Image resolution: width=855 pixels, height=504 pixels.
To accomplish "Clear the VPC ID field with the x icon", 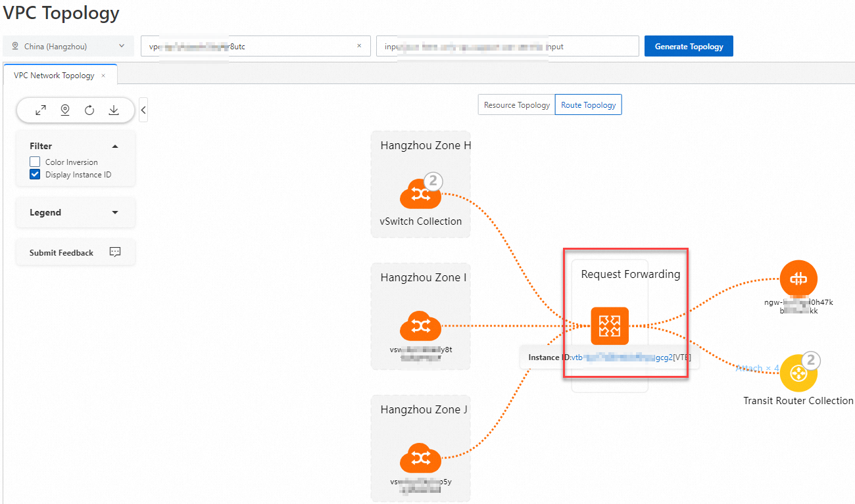I will (359, 46).
